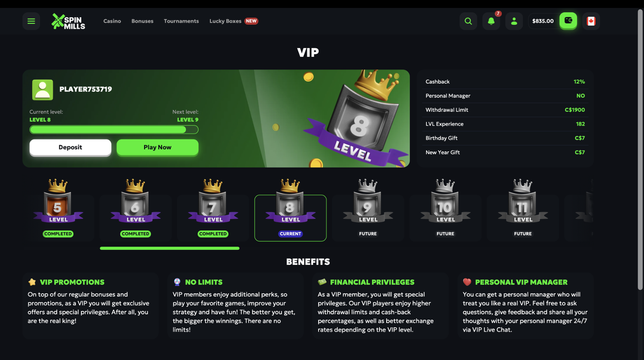Open the Canada flag region selector

coord(591,21)
